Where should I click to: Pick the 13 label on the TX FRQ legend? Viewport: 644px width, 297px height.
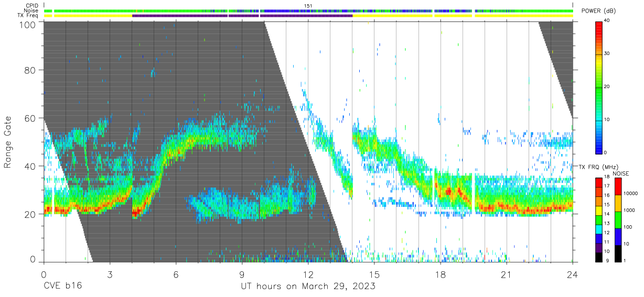[x=607, y=223]
